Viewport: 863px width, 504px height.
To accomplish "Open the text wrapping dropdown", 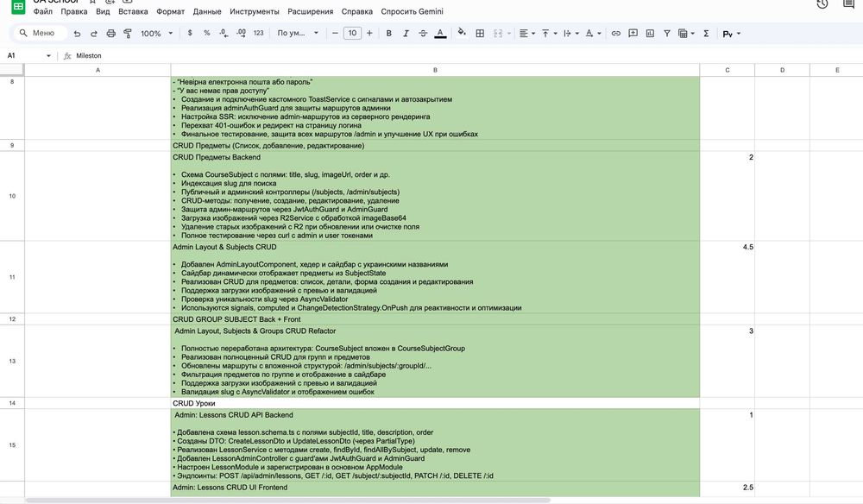I will (571, 34).
